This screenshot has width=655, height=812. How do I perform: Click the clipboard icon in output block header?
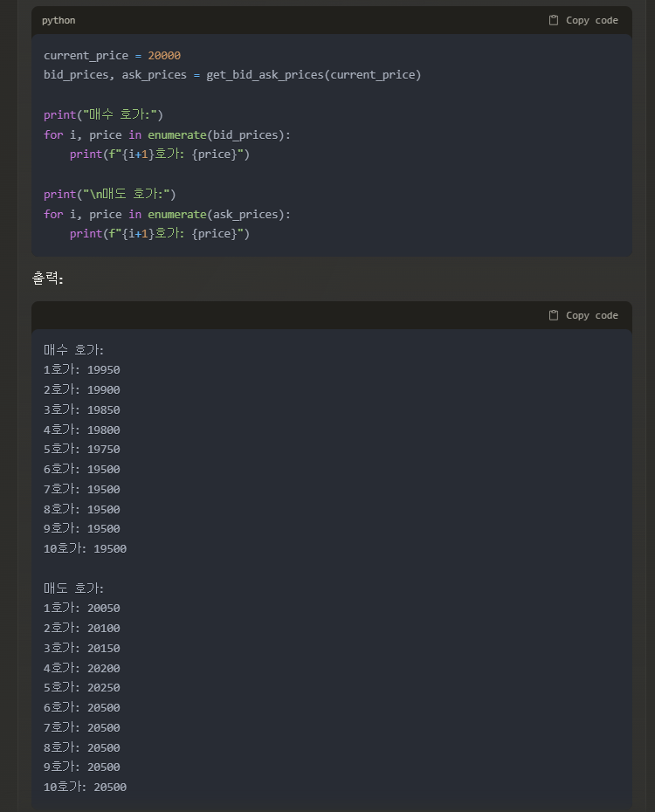click(x=554, y=315)
